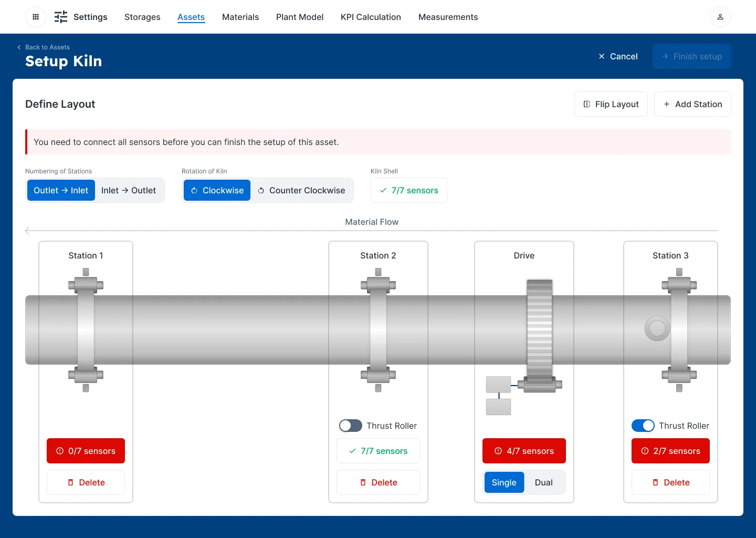Open Station 3 2/7 sensors

[670, 451]
